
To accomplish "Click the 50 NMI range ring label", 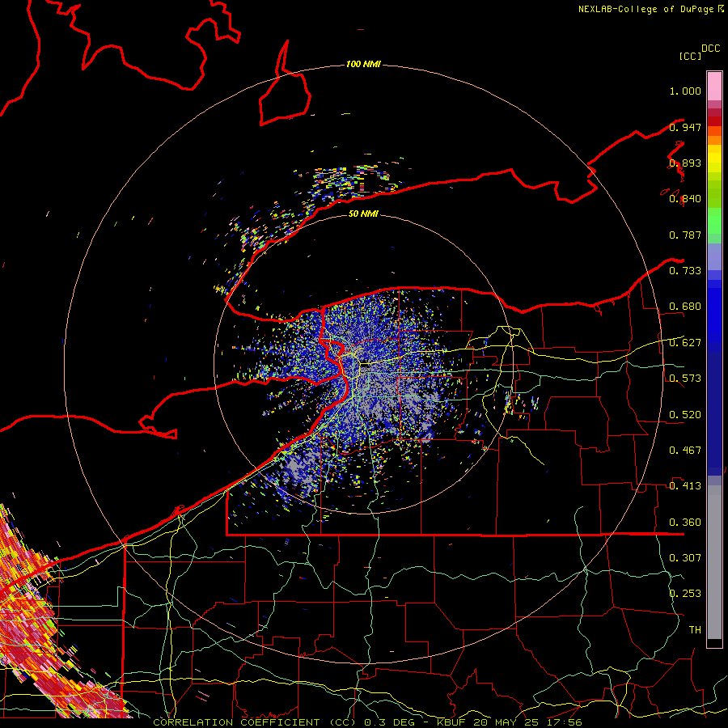I will pyautogui.click(x=363, y=214).
